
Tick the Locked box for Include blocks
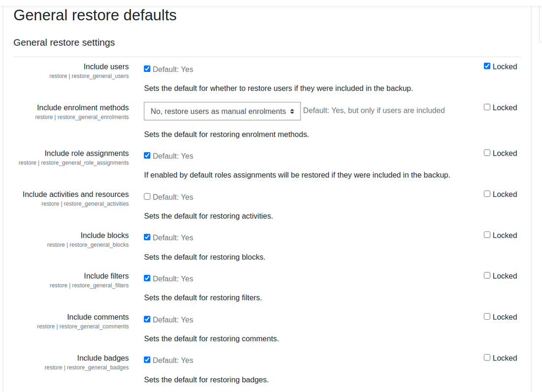point(487,235)
